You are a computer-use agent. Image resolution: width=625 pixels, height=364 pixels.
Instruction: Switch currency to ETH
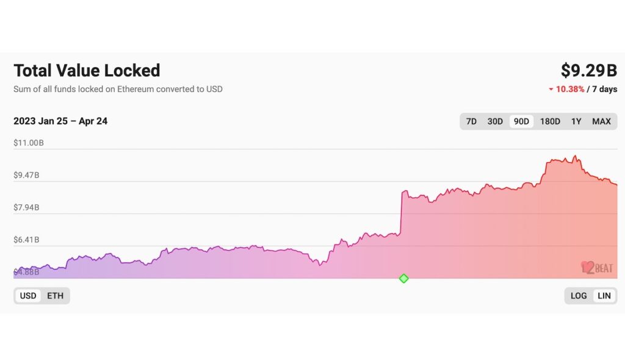click(x=55, y=296)
